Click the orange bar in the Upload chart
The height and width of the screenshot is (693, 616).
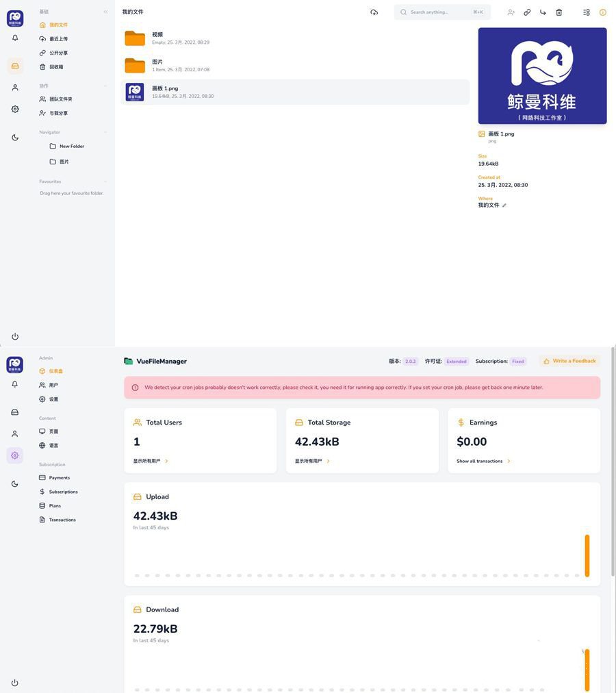587,555
